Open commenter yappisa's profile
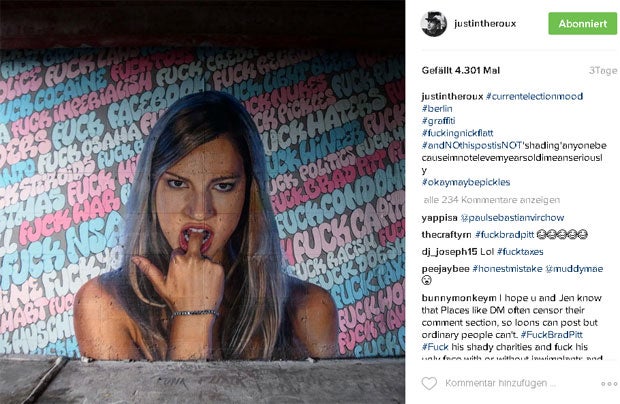This screenshot has width=620, height=404. 439,218
